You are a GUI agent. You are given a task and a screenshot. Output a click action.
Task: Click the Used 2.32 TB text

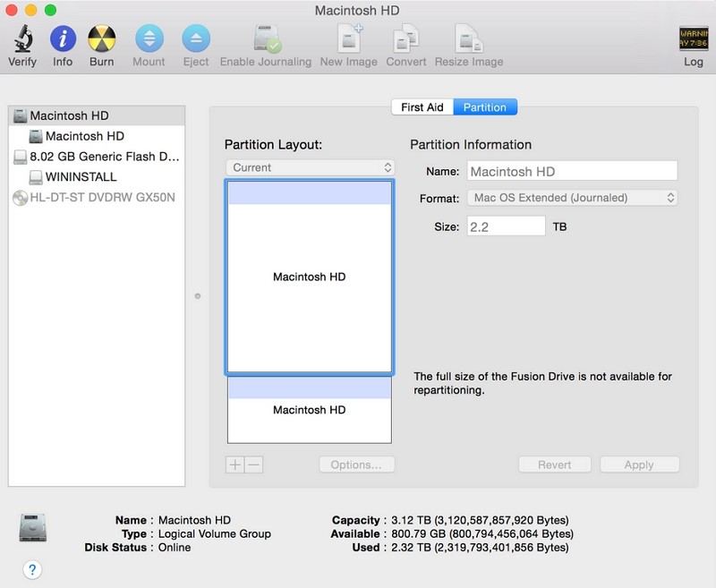pos(480,548)
